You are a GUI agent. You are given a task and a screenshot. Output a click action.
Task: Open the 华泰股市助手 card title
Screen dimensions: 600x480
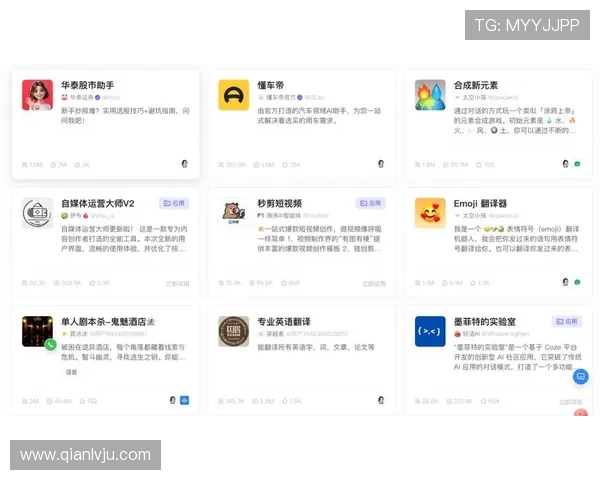tap(88, 85)
